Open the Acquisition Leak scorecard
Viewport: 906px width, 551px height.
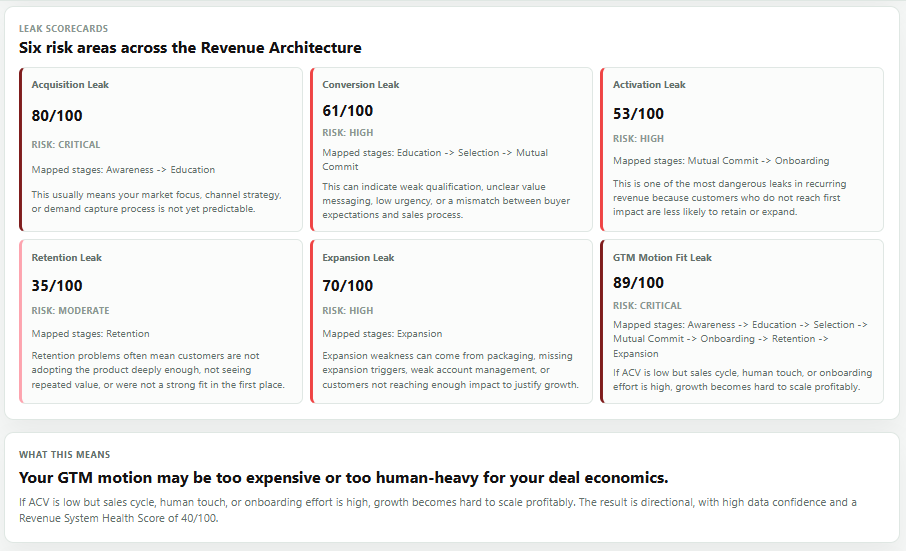pyautogui.click(x=161, y=150)
